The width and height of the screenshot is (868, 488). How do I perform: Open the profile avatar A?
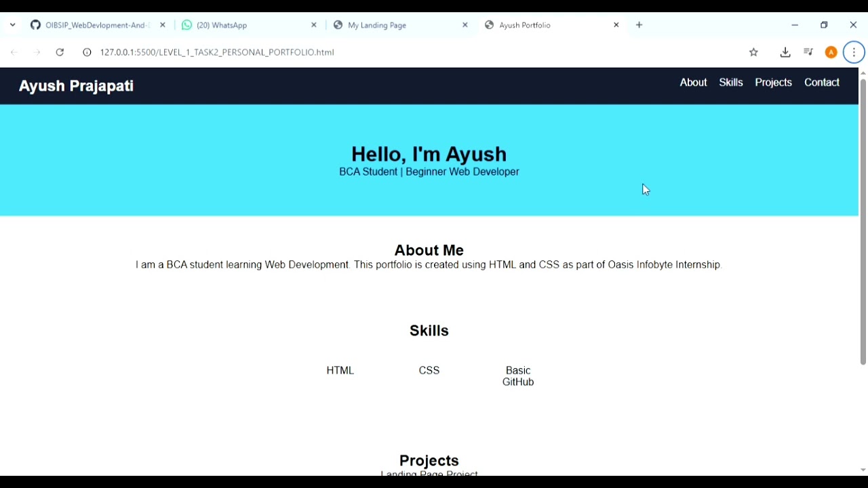click(831, 52)
